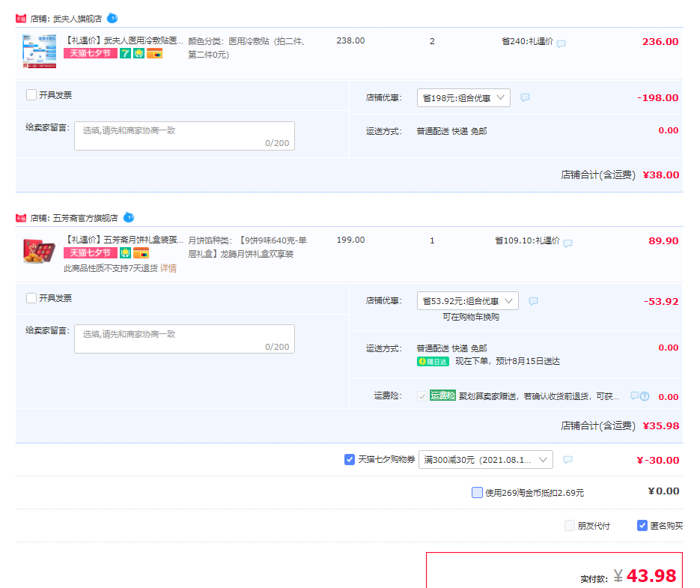
Task: Enable 使用269淘金币抵扣2.69元 checkbox
Action: (x=477, y=492)
